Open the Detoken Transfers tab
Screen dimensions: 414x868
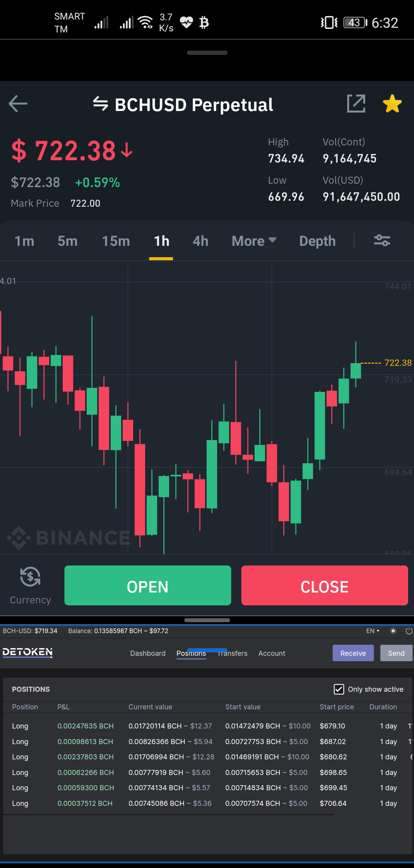232,653
